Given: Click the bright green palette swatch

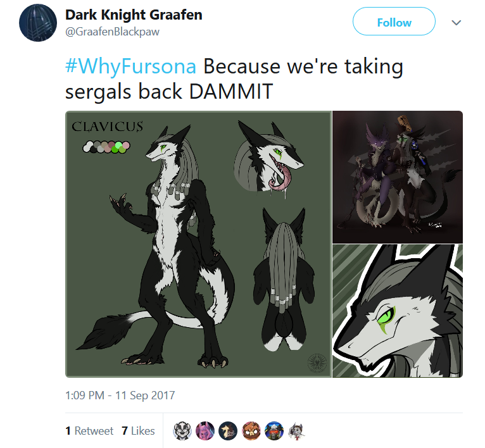Looking at the screenshot, I should [115, 149].
